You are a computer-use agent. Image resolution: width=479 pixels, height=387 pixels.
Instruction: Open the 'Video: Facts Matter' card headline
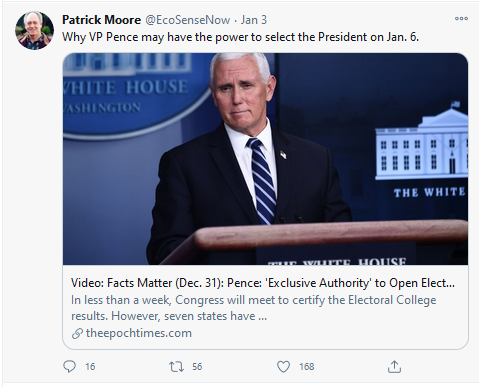click(x=263, y=283)
